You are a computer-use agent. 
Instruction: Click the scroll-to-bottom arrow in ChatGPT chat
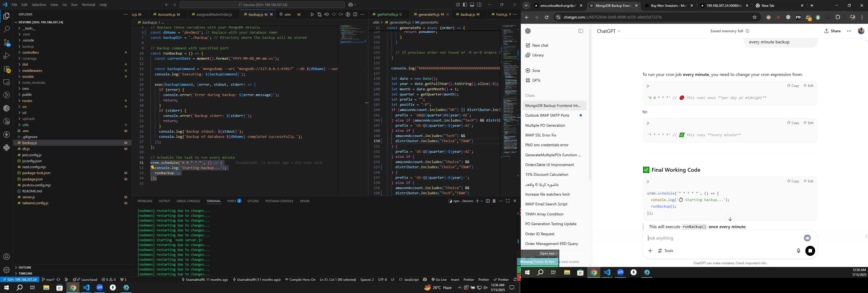(730, 219)
